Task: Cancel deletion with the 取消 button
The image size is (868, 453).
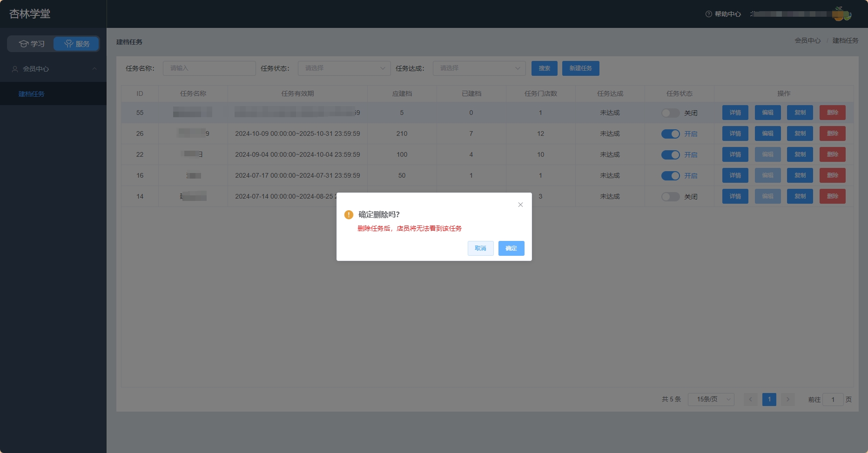Action: click(x=480, y=248)
